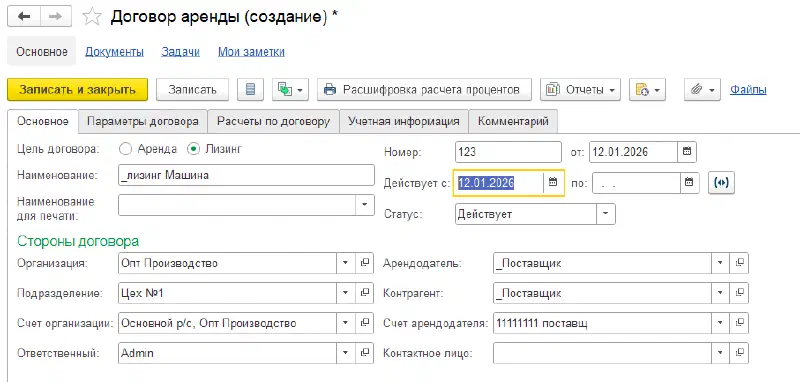Go back with the left arrow button
Viewport: 800px width, 382px height.
[x=23, y=17]
